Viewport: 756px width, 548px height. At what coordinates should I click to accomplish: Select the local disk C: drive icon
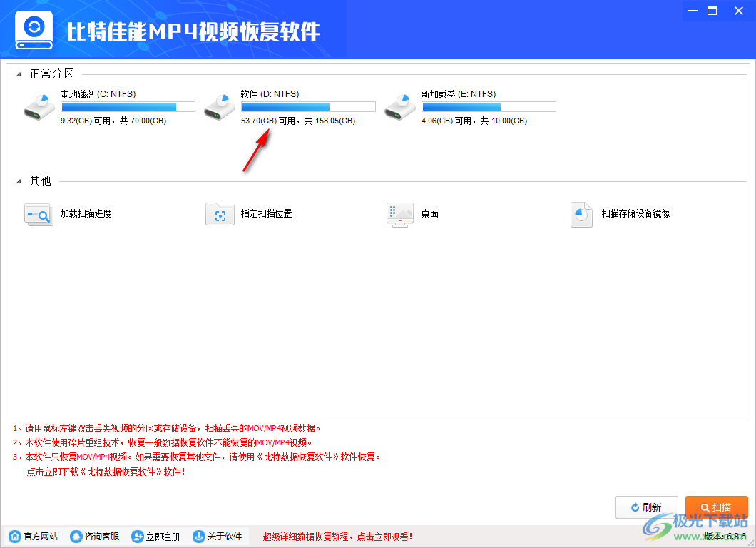tap(39, 107)
